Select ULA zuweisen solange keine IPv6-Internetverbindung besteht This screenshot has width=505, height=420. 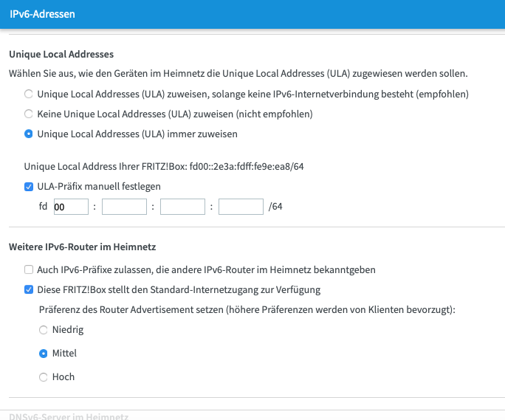[x=29, y=94]
